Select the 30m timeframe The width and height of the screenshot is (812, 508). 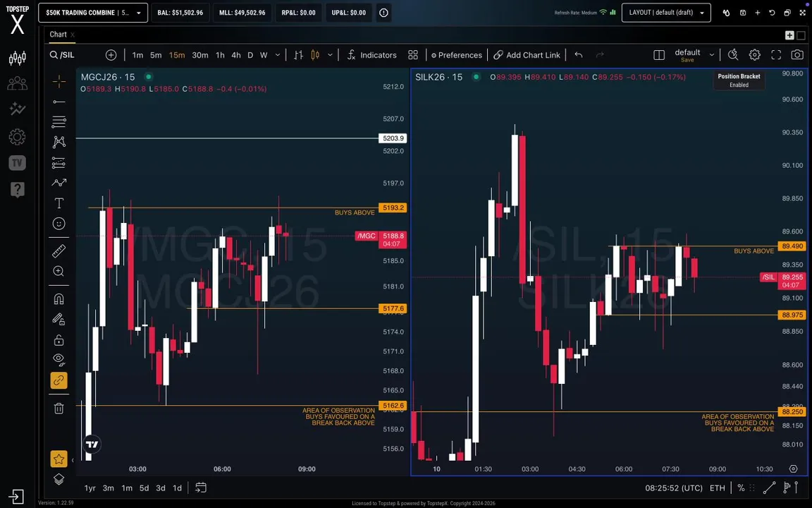tap(200, 55)
